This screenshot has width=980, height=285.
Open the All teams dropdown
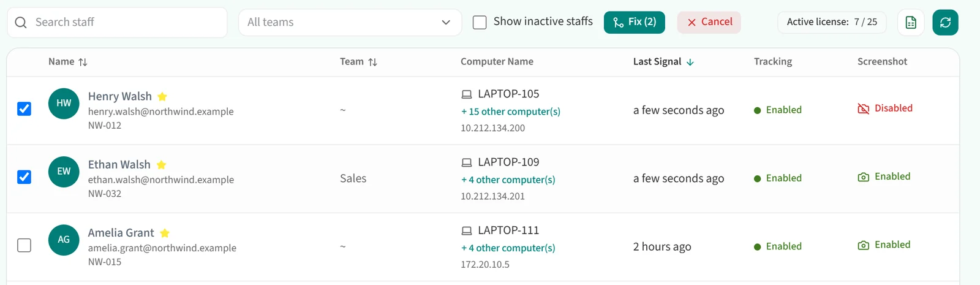point(350,23)
